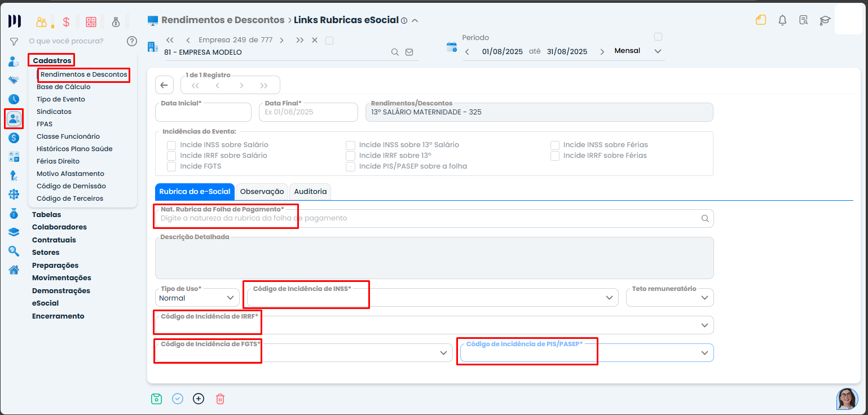Toggle the Incide FGTS checkbox

(171, 166)
